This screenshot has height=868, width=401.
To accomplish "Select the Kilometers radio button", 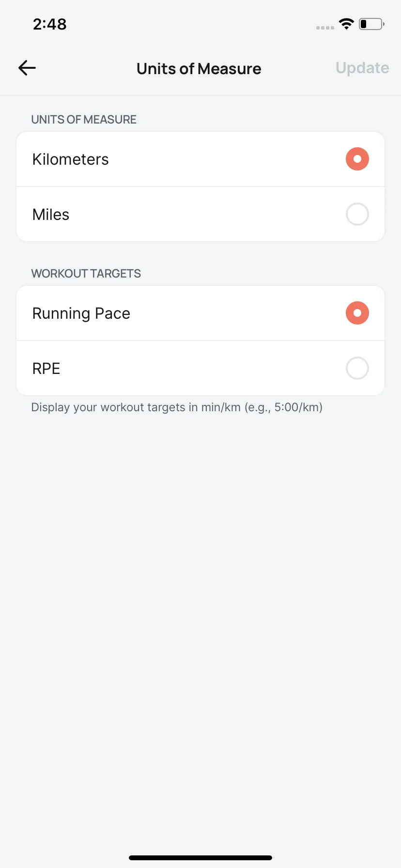I will pos(357,159).
